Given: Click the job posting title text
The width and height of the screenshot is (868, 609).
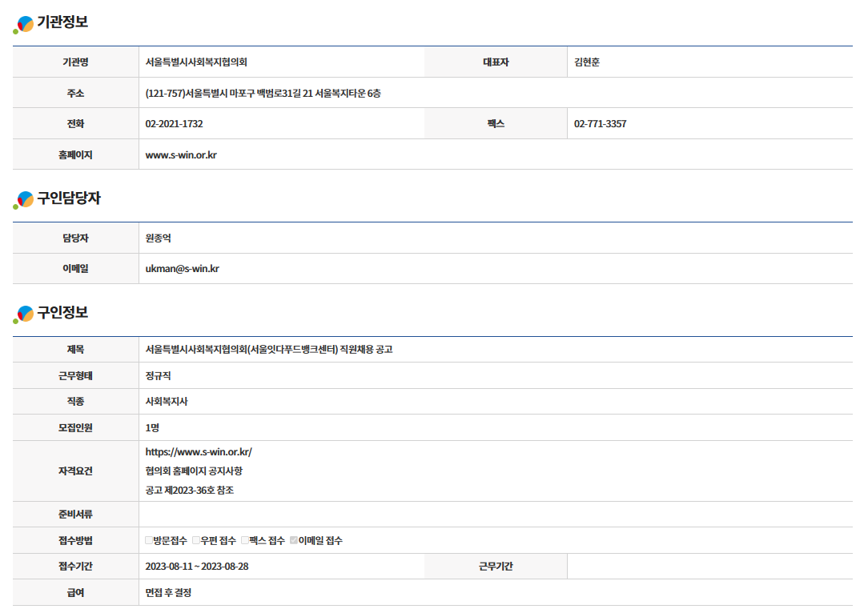Looking at the screenshot, I should 268,350.
